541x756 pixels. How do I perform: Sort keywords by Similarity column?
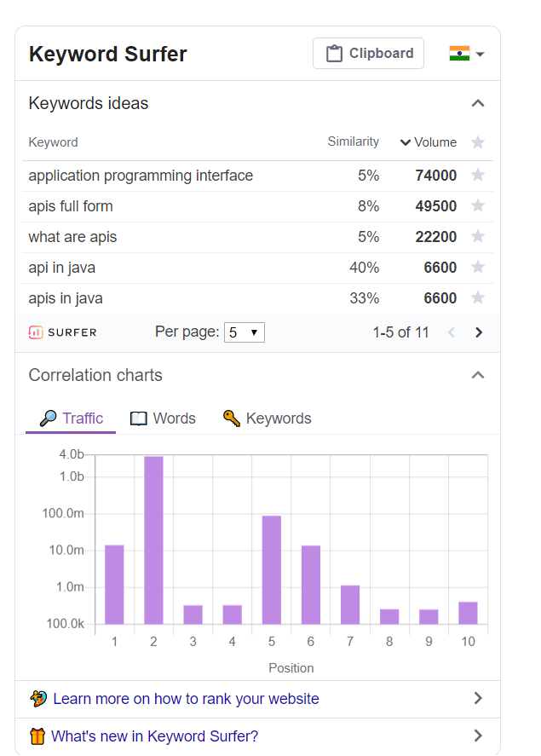pyautogui.click(x=353, y=141)
